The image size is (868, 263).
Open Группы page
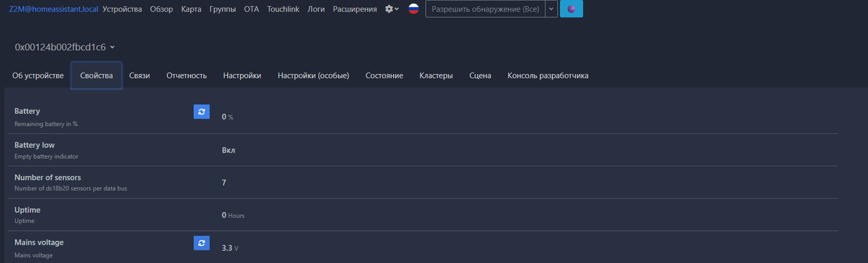[x=222, y=9]
